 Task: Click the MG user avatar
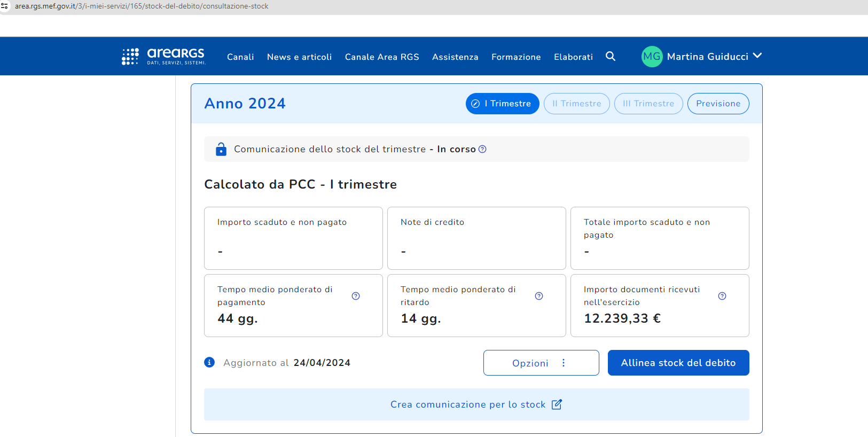coord(652,57)
